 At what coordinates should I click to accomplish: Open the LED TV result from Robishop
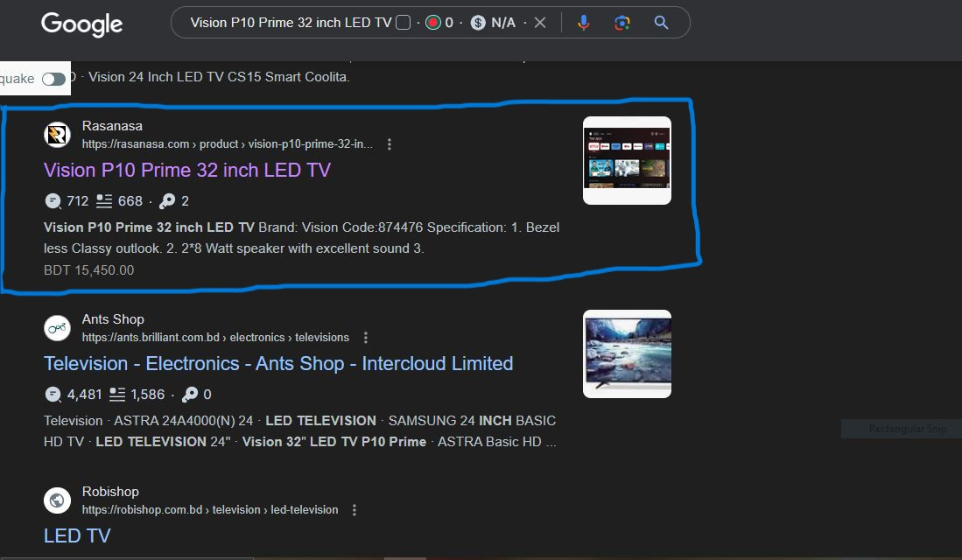point(77,535)
